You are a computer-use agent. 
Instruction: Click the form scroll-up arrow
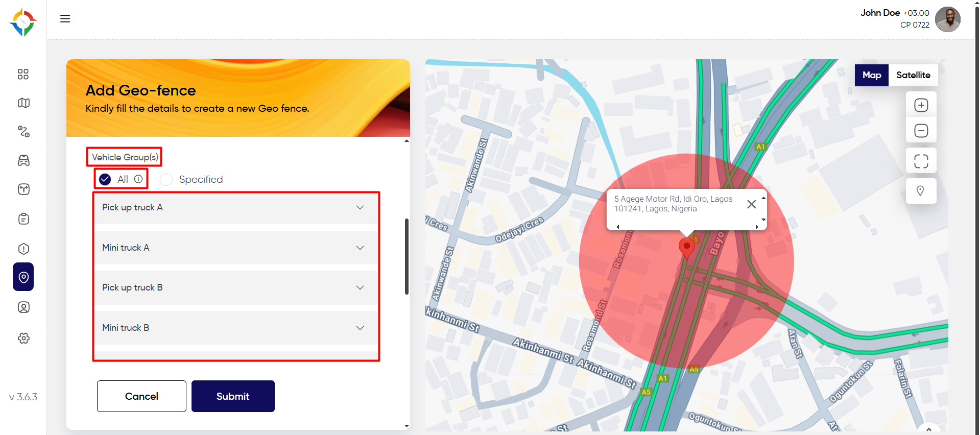coord(407,141)
